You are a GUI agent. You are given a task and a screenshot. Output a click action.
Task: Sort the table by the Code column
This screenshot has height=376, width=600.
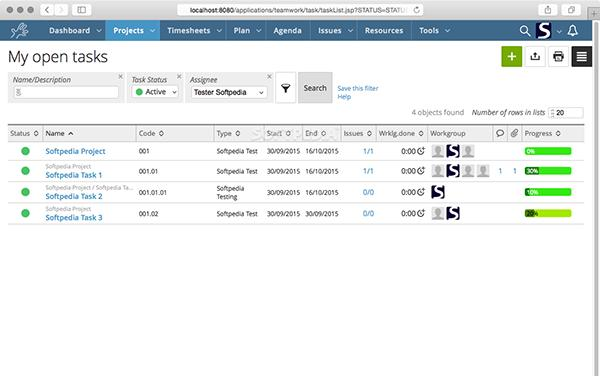click(x=151, y=133)
